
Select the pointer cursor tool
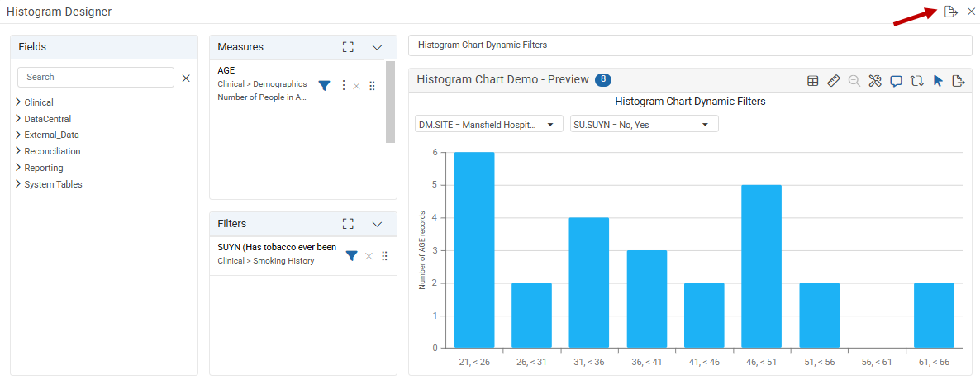938,81
